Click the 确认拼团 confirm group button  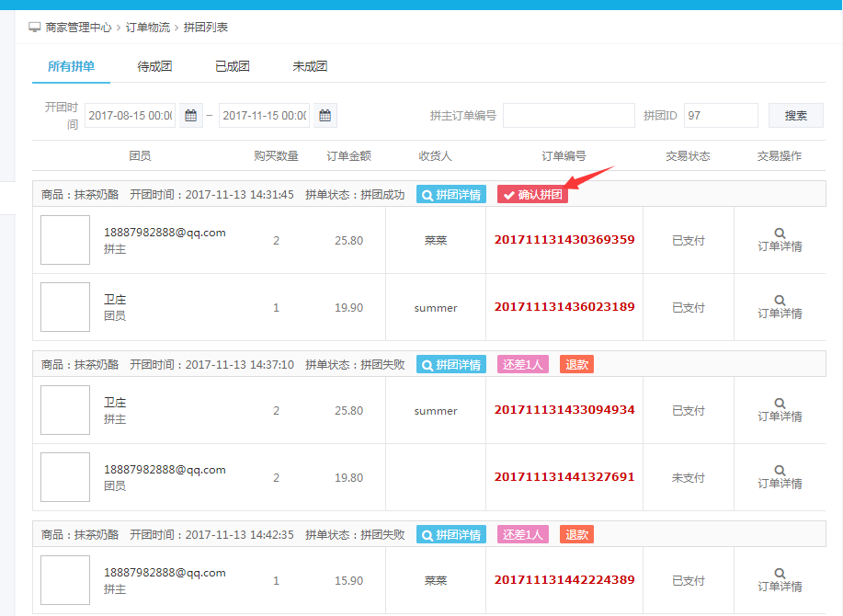532,195
